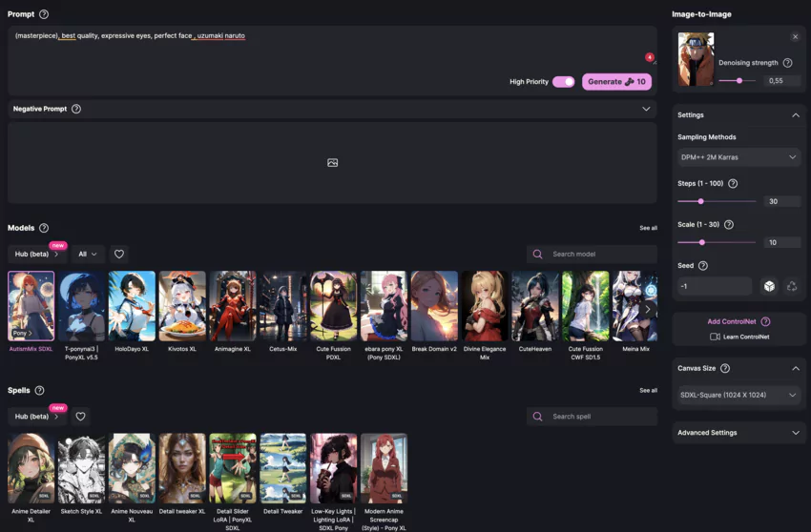Image resolution: width=811 pixels, height=532 pixels.
Task: Click the Scale value field
Action: [x=782, y=242]
